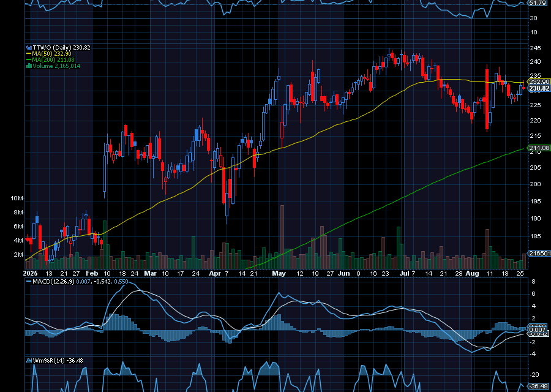The image size is (551, 392).
Task: Click the 8 label on MACD axis
Action: [x=533, y=282]
